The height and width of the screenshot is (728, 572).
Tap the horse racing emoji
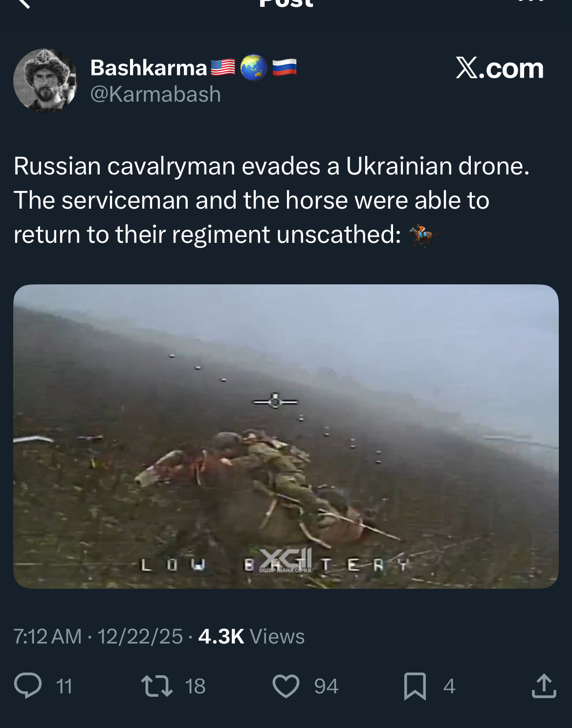pos(422,236)
